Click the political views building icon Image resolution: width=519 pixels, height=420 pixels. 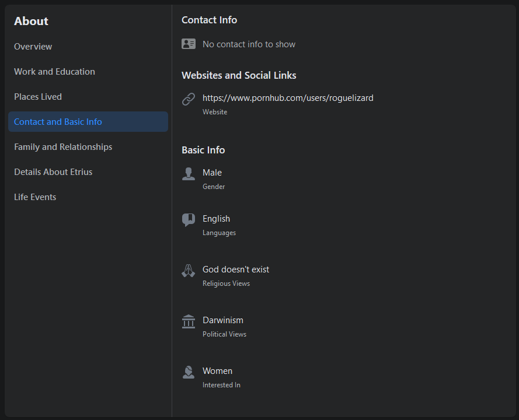[189, 321]
